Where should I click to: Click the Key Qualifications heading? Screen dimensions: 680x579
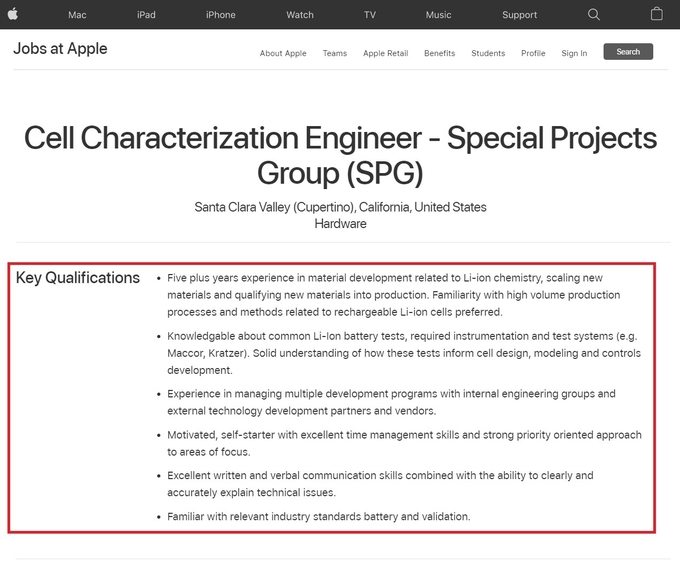pyautogui.click(x=78, y=278)
